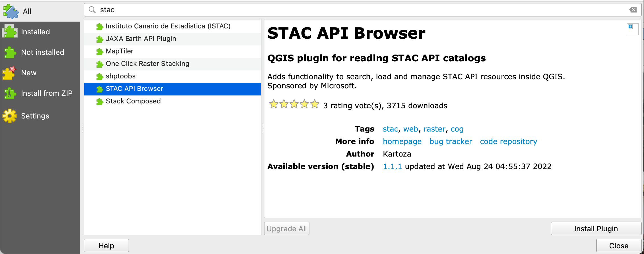Select shptoobs plugin in list
Viewport: 644px width, 254px height.
(x=173, y=76)
